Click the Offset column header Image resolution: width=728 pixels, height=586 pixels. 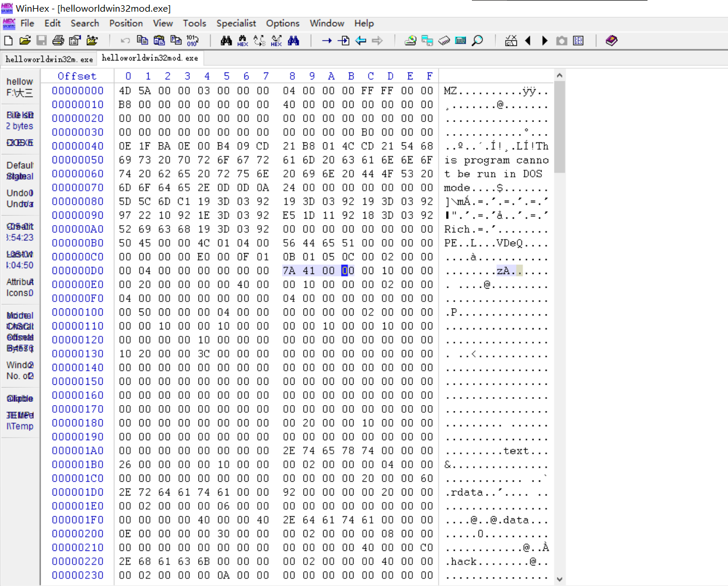tap(77, 76)
